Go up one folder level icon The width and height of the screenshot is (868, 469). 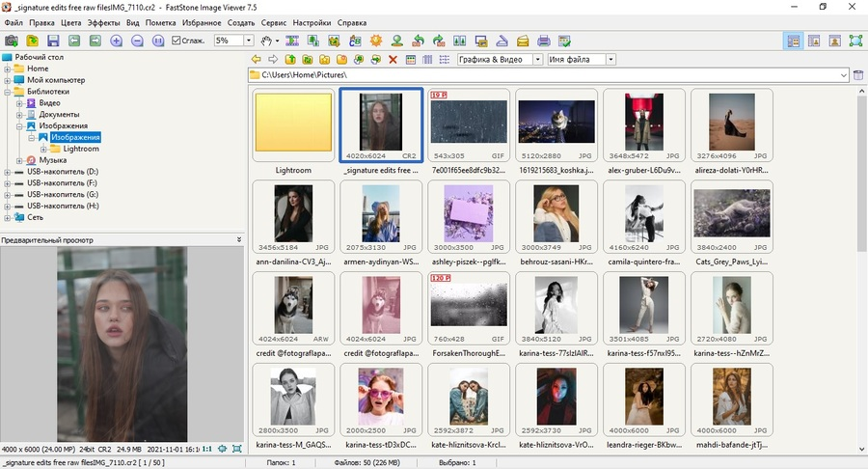(290, 59)
